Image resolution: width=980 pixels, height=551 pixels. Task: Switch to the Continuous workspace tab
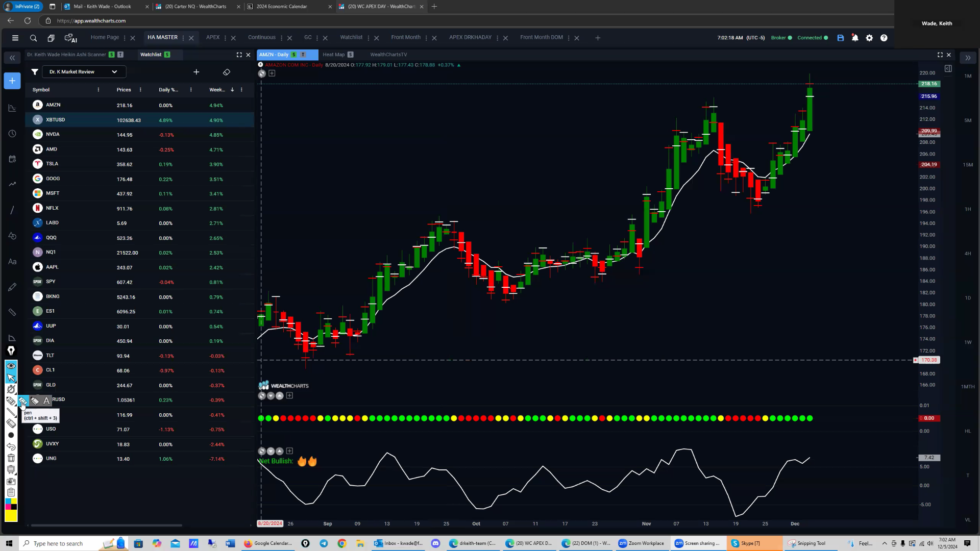click(x=261, y=37)
